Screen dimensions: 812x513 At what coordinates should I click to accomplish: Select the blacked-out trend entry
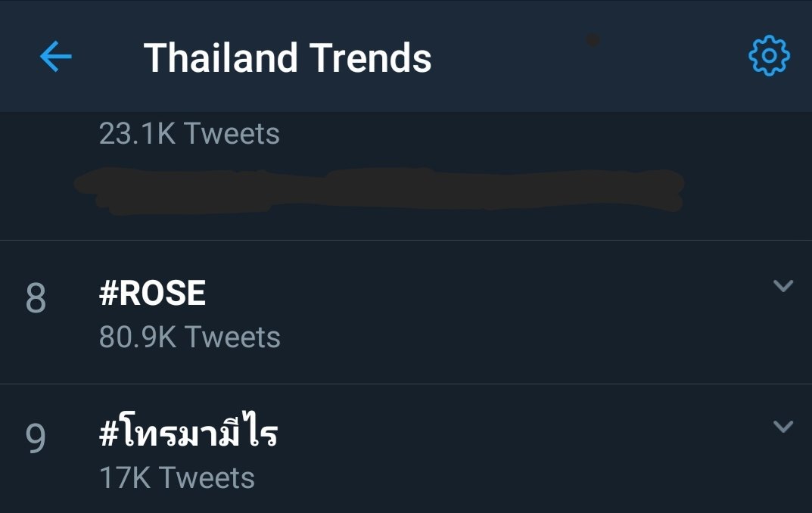(x=379, y=190)
